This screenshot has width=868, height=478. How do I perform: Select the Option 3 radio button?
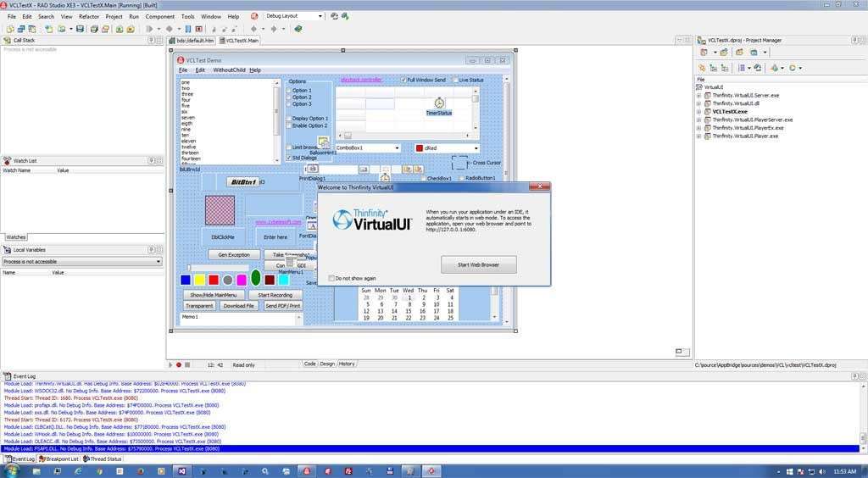288,104
